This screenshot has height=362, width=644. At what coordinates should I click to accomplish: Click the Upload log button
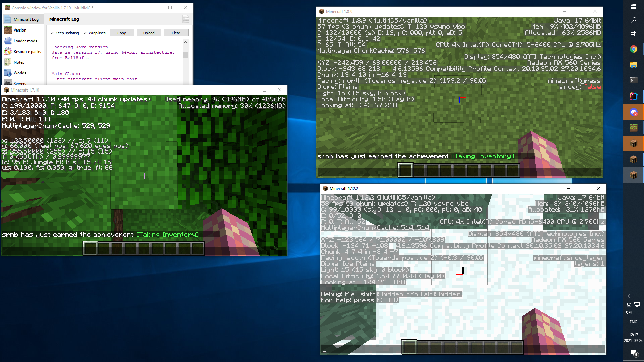click(x=149, y=33)
